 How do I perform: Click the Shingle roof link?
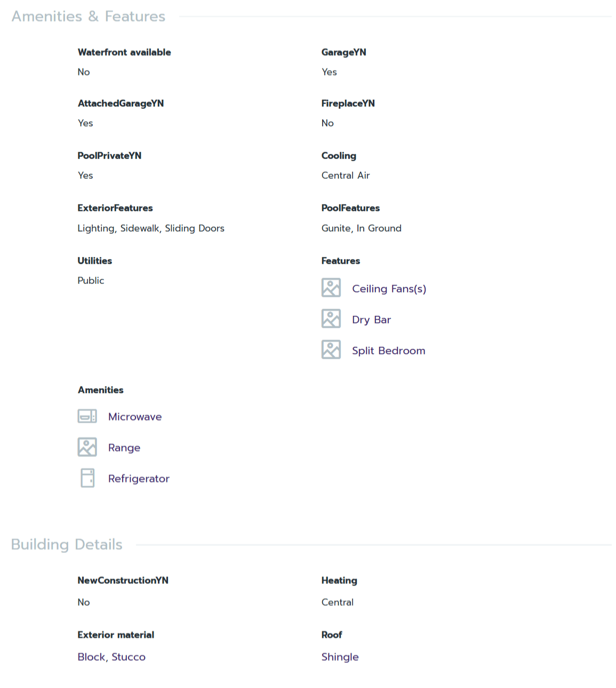(x=340, y=657)
